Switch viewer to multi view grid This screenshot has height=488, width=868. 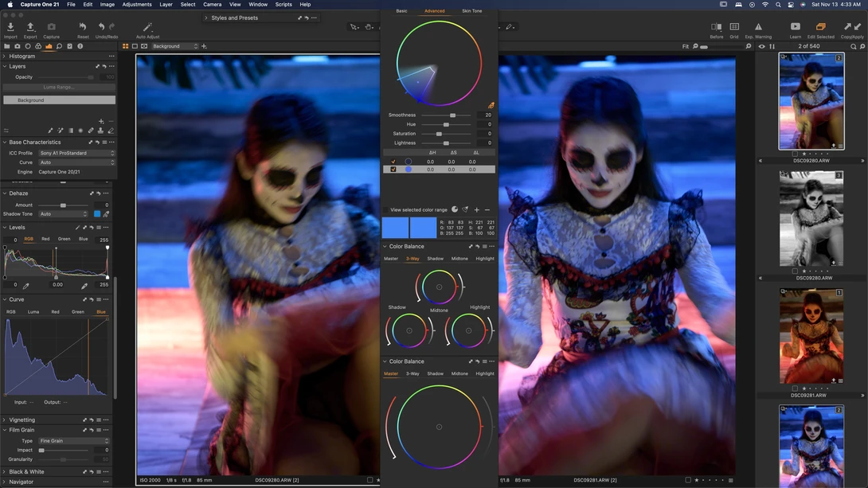click(125, 46)
